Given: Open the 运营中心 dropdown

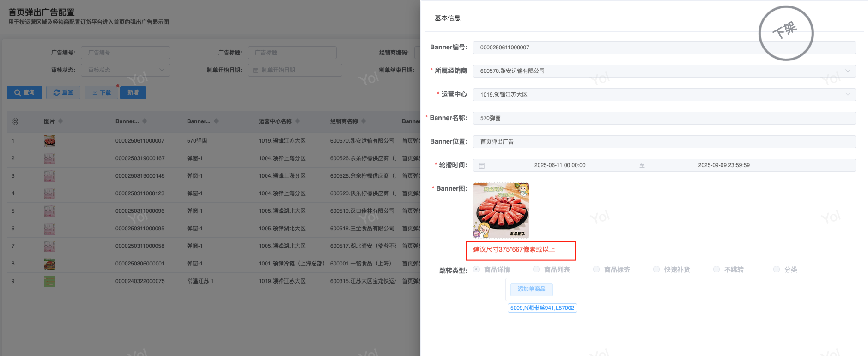Looking at the screenshot, I should tap(664, 95).
